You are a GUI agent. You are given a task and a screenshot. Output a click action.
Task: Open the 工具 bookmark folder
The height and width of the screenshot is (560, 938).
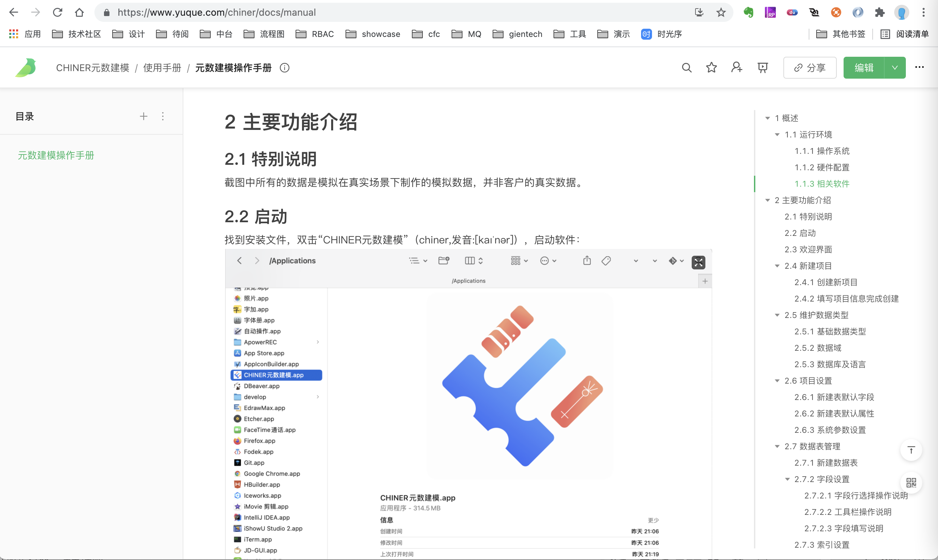click(x=570, y=34)
